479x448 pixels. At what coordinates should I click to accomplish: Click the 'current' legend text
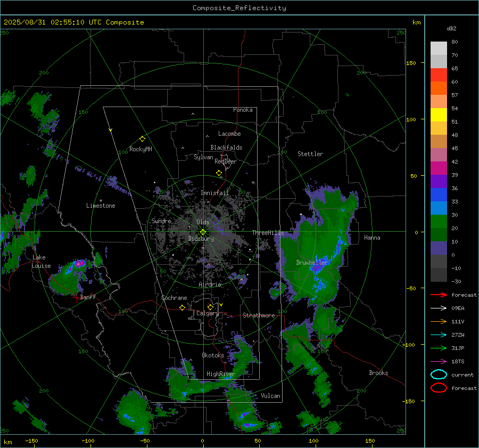tap(463, 375)
